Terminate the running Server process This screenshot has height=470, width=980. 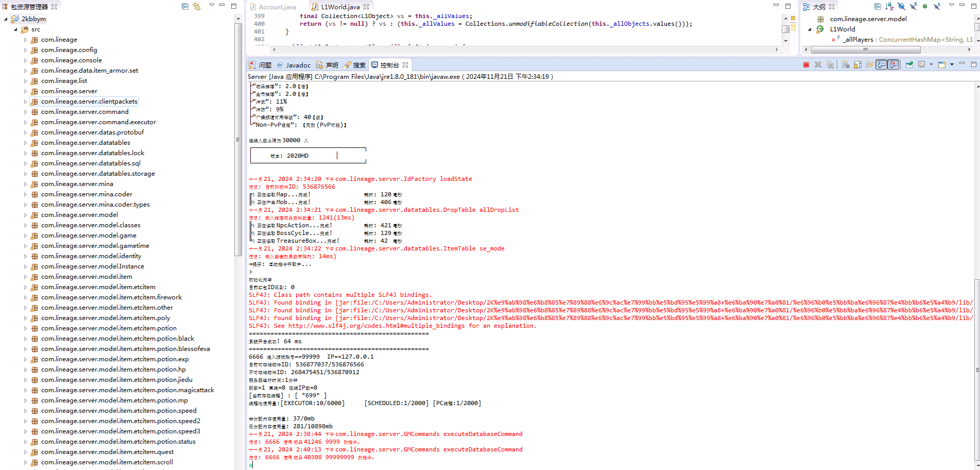pyautogui.click(x=806, y=64)
